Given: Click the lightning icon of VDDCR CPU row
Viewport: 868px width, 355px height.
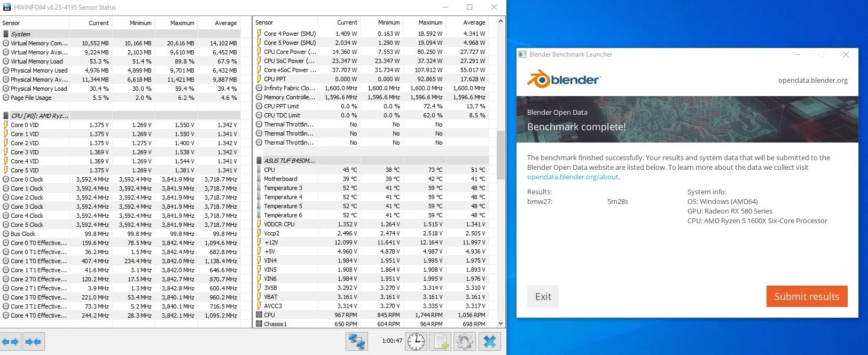Looking at the screenshot, I should pyautogui.click(x=259, y=224).
